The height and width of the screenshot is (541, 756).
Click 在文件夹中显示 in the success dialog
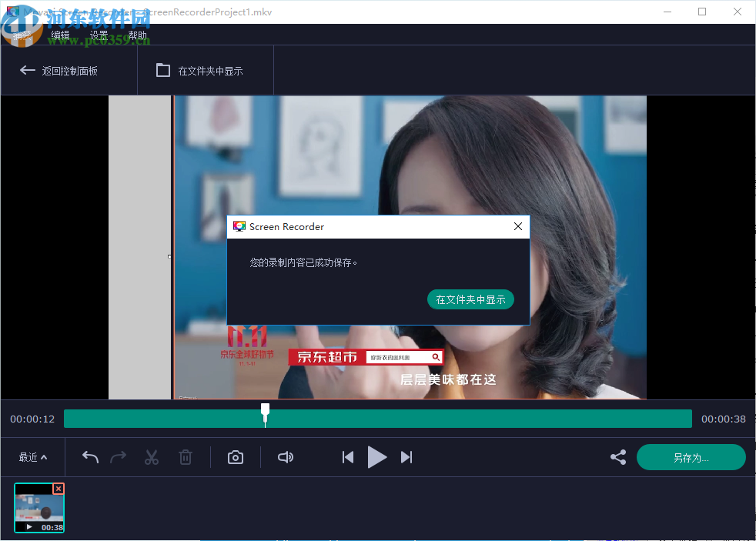470,299
